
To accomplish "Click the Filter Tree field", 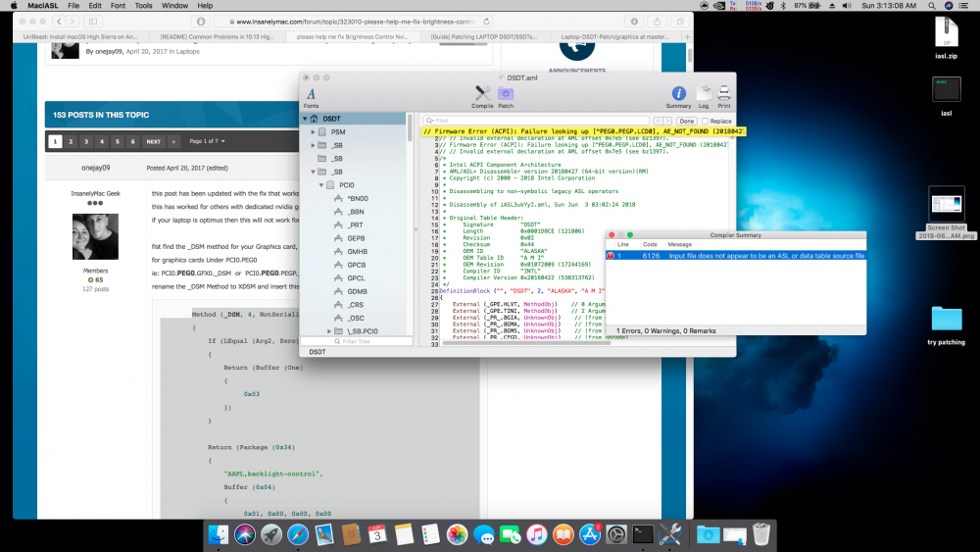I will [357, 341].
